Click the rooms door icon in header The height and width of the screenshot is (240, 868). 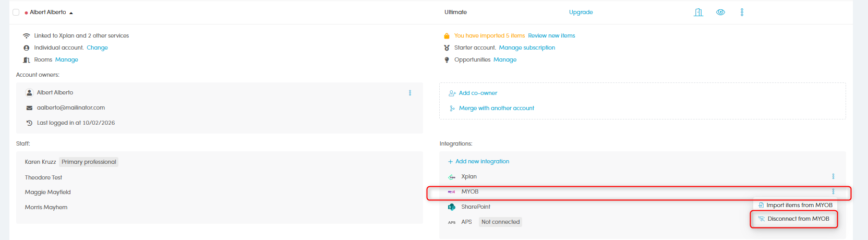click(698, 13)
